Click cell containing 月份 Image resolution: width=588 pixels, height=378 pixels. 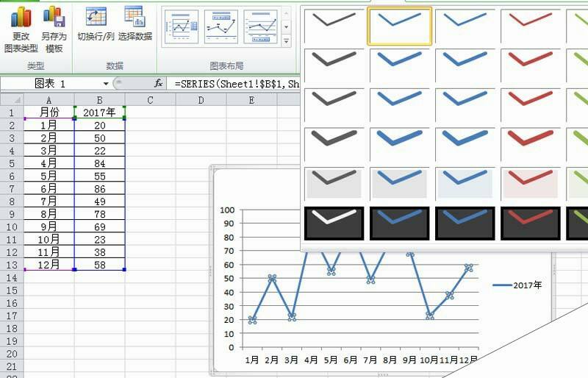(49, 113)
